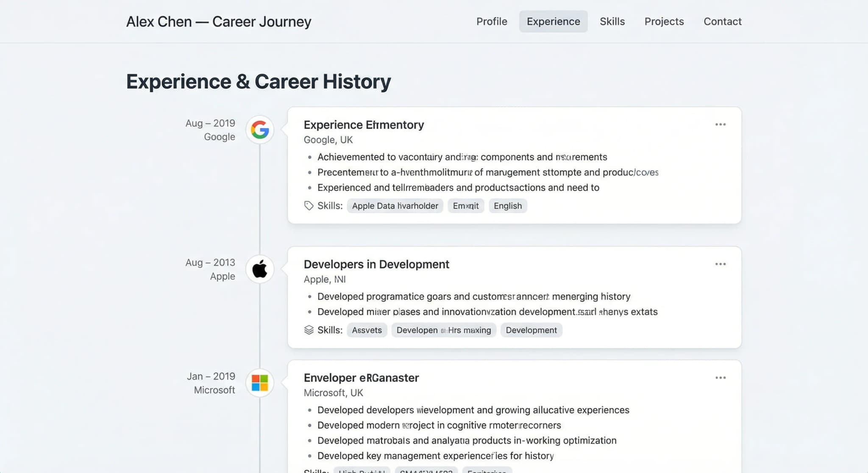Select the Apple logo icon on the timeline
The image size is (868, 473).
coord(260,269)
